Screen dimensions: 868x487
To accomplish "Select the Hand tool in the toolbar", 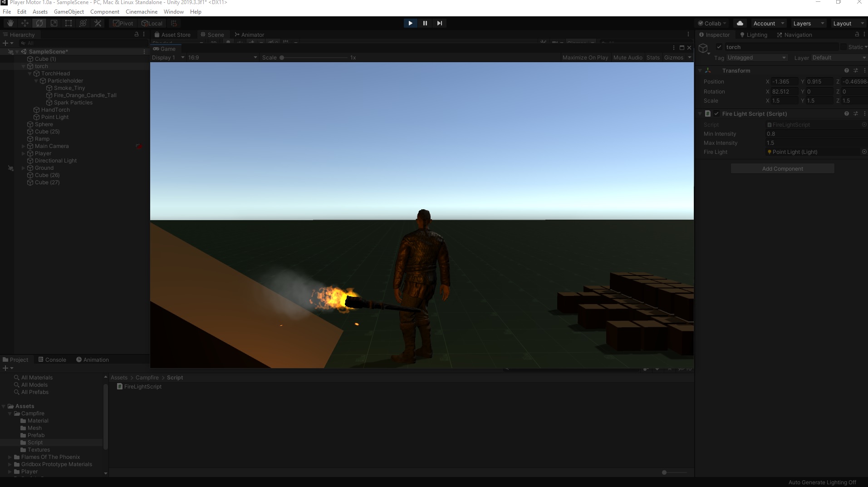I will (9, 23).
